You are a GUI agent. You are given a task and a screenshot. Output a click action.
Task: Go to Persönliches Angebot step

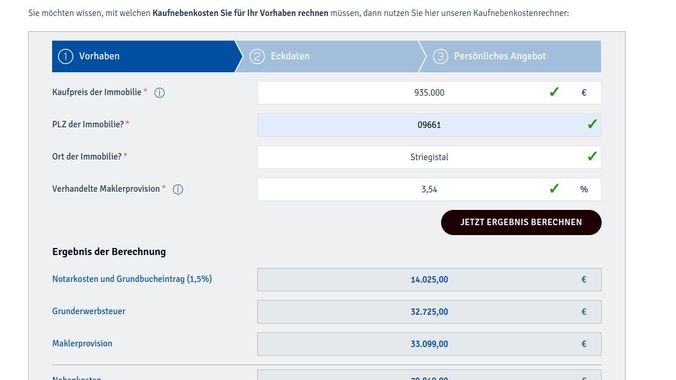click(x=510, y=57)
